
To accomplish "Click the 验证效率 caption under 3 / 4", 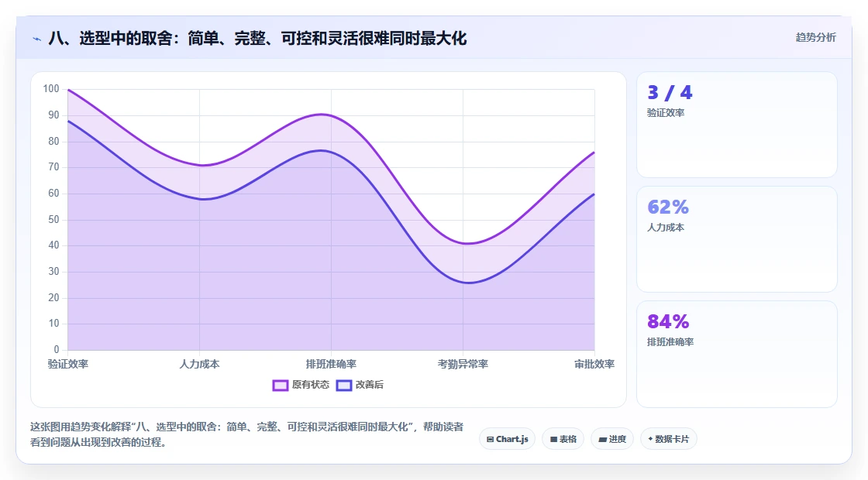I will 666,113.
